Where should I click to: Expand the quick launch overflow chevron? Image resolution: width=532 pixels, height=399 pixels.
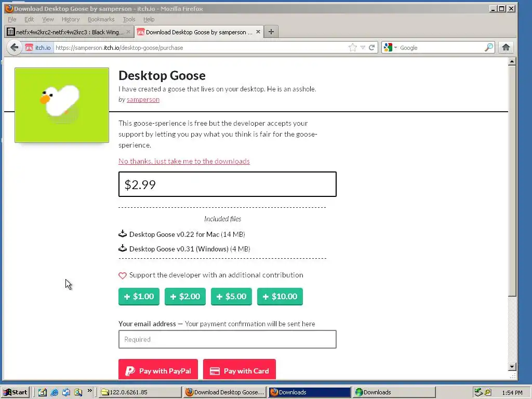pos(89,391)
